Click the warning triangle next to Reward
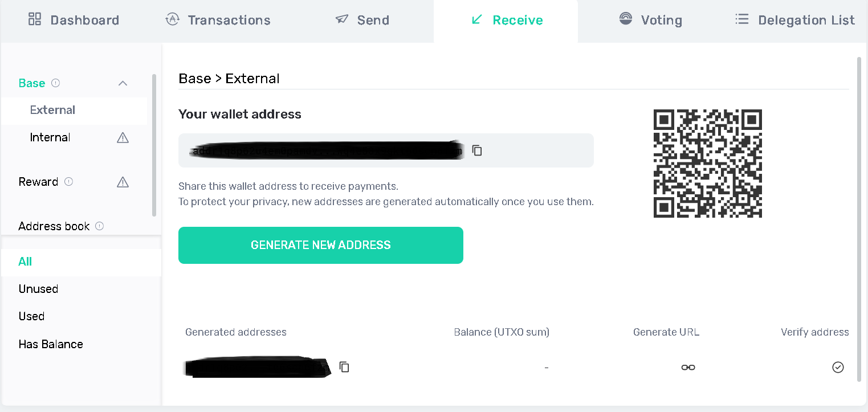The height and width of the screenshot is (412, 868). [123, 182]
